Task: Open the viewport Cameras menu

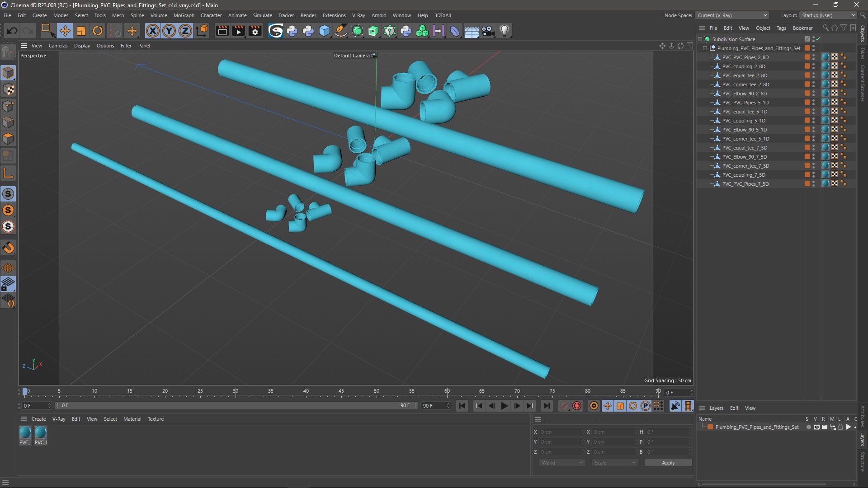Action: (58, 46)
